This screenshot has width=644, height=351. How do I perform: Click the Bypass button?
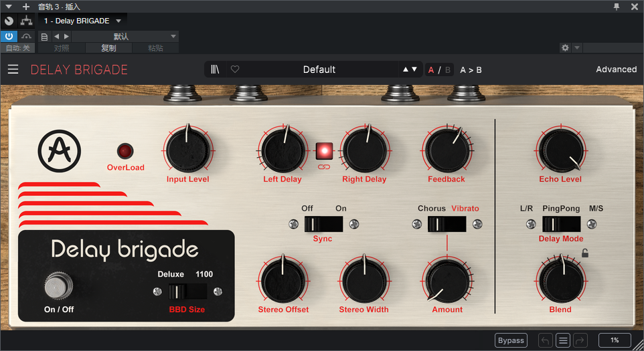(511, 340)
